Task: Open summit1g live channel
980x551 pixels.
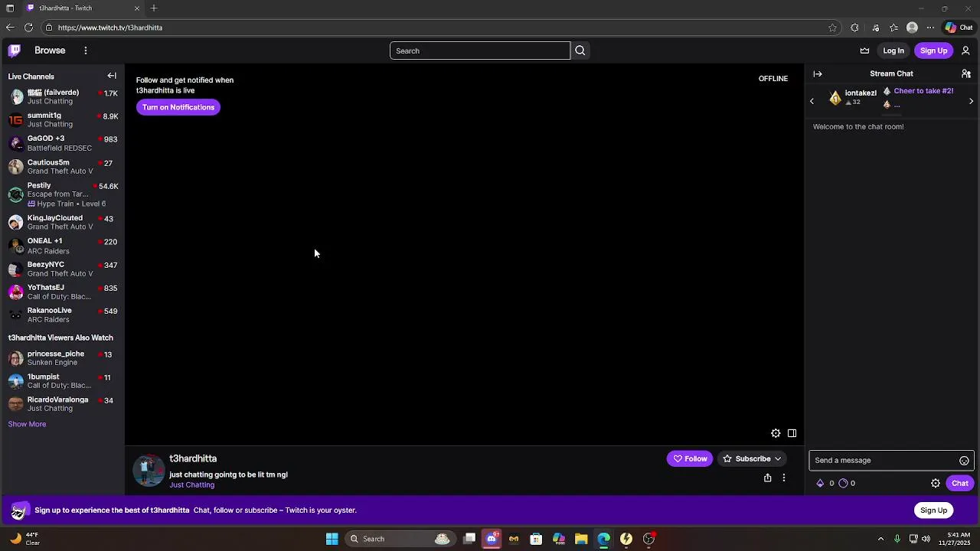Action: point(62,119)
